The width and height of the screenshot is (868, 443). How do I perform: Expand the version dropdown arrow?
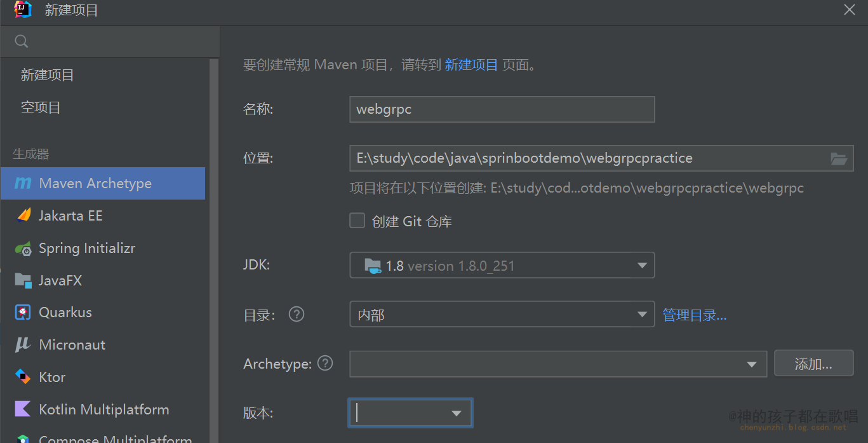click(x=456, y=413)
